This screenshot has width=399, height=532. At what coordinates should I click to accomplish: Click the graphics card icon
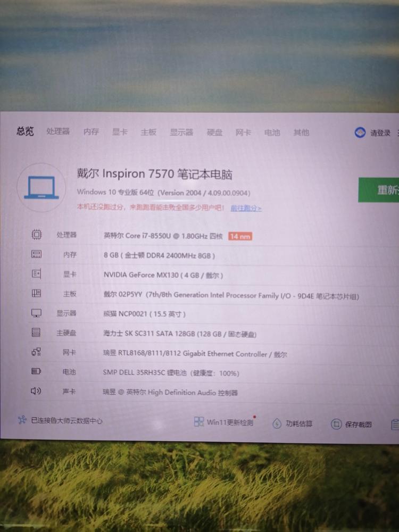pyautogui.click(x=36, y=274)
